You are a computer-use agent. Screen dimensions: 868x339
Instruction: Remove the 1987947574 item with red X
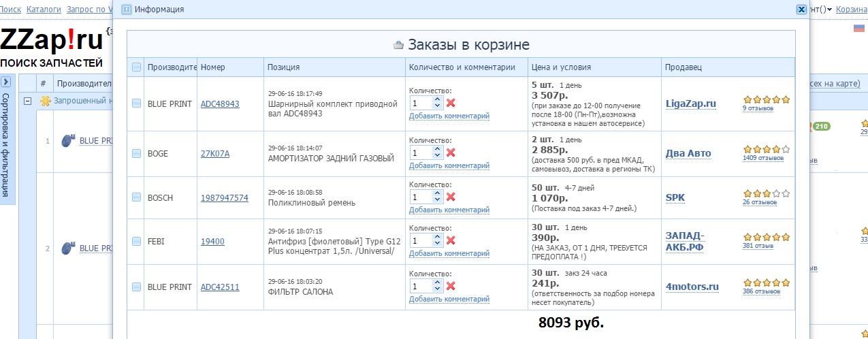coord(451,197)
